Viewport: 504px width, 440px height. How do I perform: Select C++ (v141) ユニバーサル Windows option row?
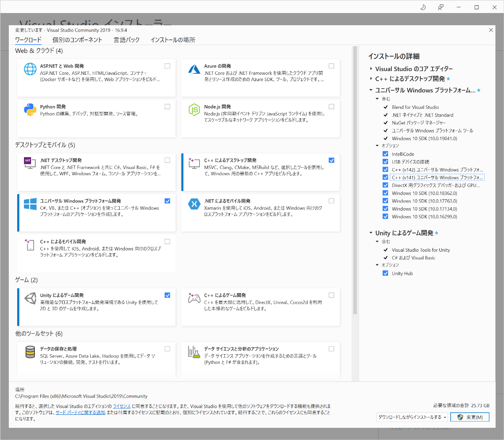pyautogui.click(x=437, y=177)
